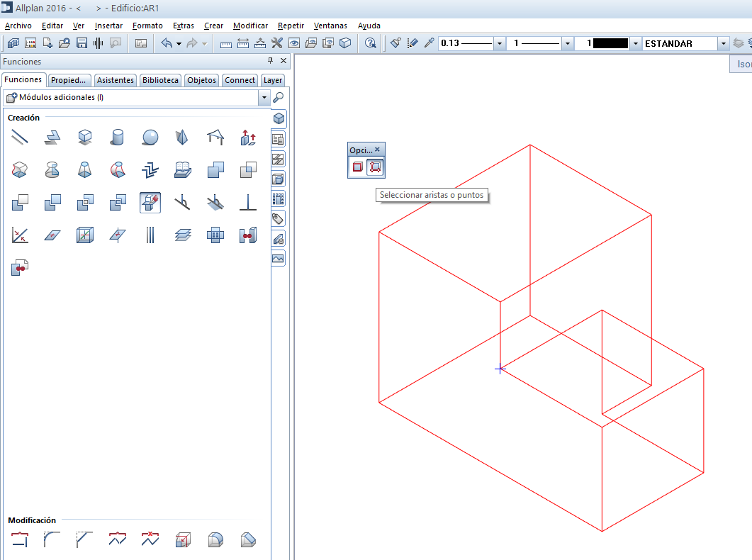
Task: Expand the Módulos adicionales module dropdown
Action: click(x=264, y=97)
